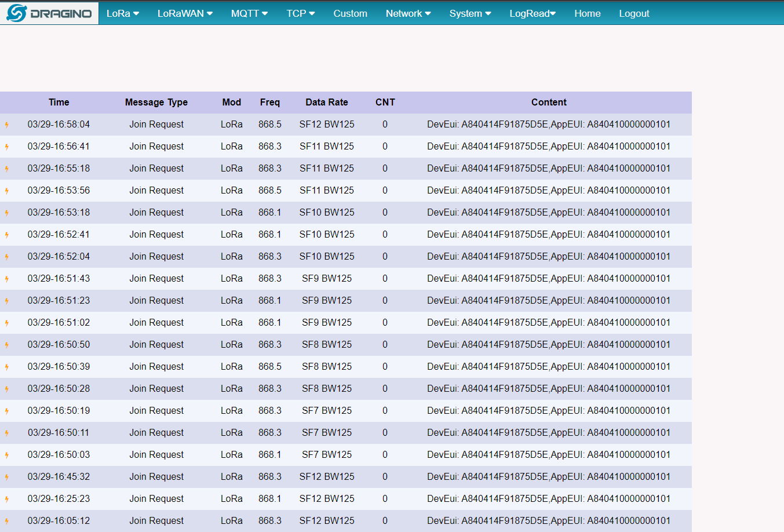Expand the System menu

point(470,13)
